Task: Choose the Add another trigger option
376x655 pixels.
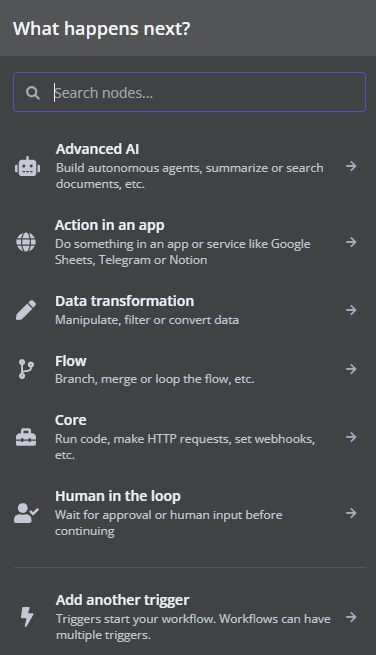Action: pyautogui.click(x=189, y=617)
